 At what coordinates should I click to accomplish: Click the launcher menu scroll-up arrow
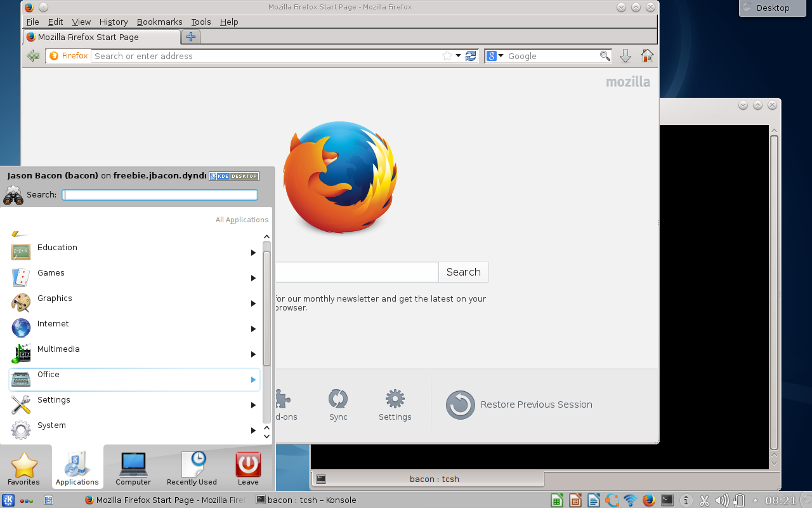(x=266, y=237)
